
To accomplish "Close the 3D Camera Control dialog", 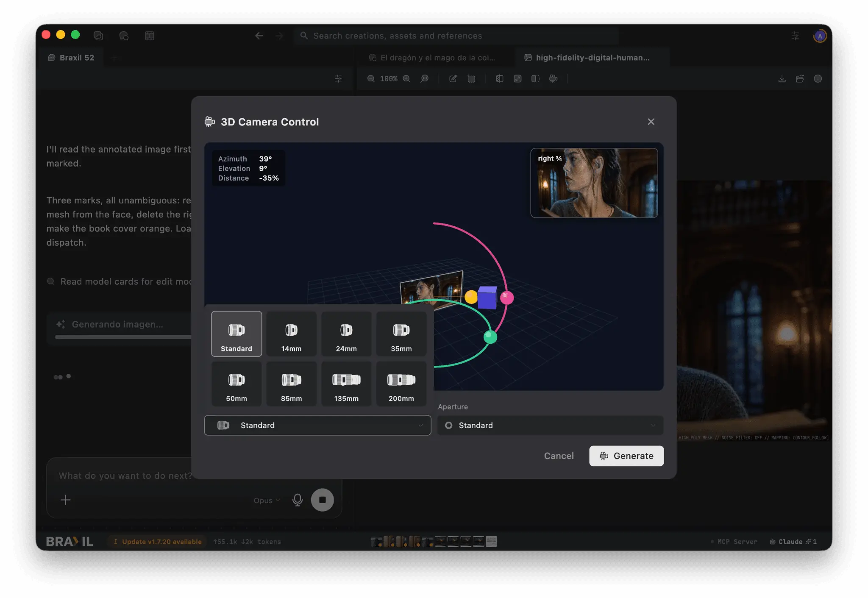I will (651, 122).
